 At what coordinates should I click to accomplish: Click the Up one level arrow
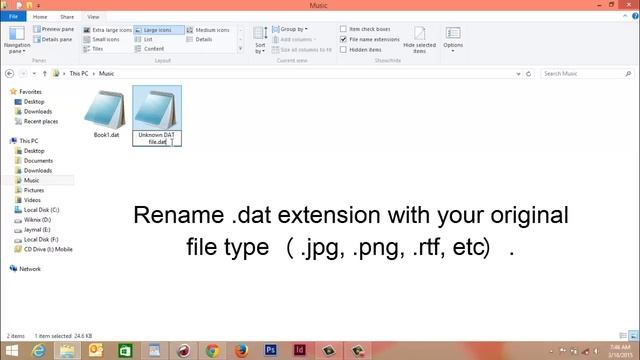pos(44,73)
